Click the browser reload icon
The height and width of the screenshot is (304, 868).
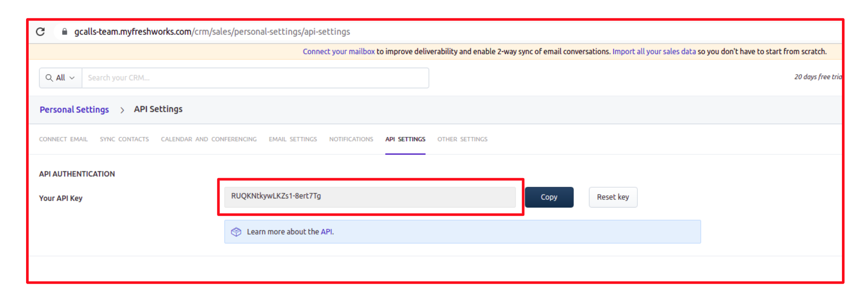tap(40, 32)
